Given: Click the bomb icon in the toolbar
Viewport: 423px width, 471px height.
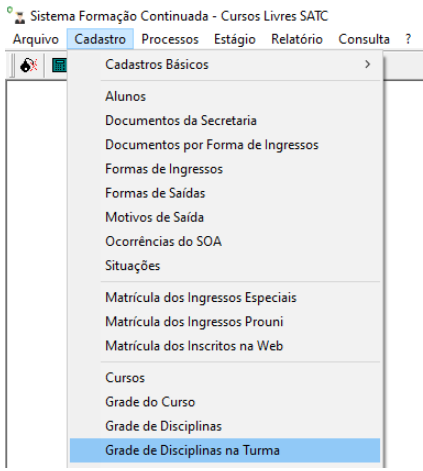Looking at the screenshot, I should (29, 65).
